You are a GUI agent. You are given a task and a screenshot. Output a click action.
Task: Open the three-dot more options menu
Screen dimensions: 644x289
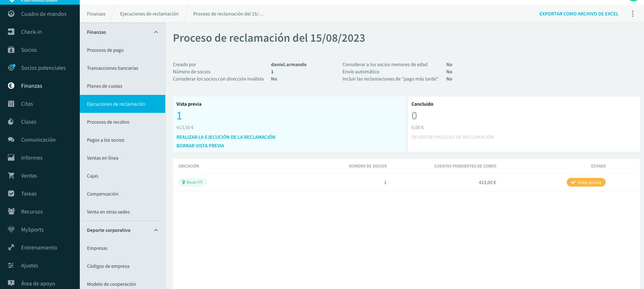[x=633, y=14]
